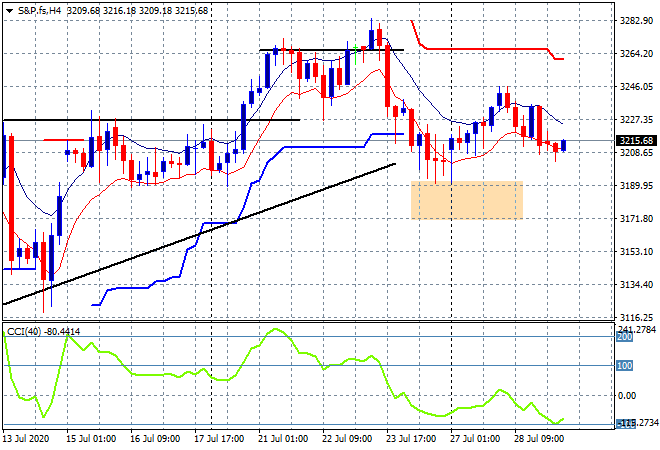The image size is (660, 450).
Task: Click the 3246.05 price axis label
Action: pos(636,86)
